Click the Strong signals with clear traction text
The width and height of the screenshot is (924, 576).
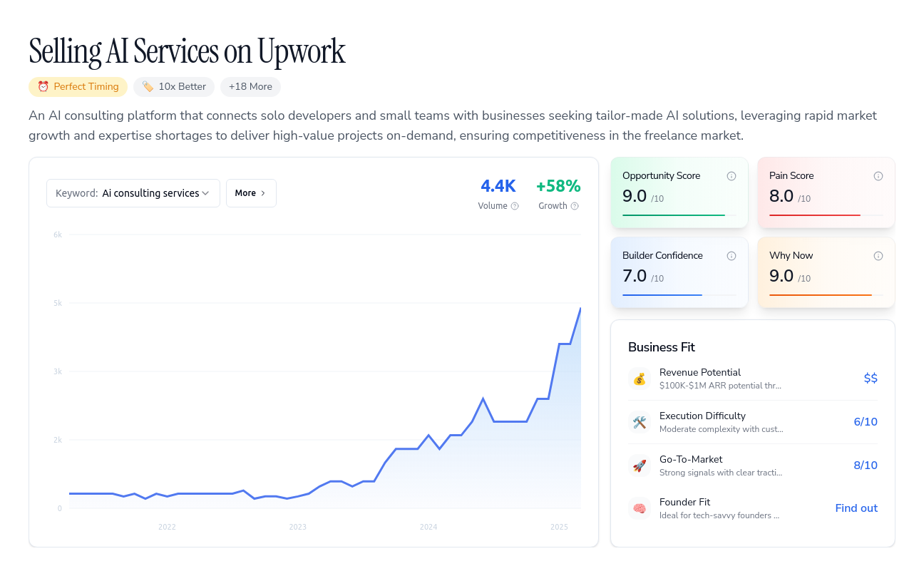pyautogui.click(x=721, y=473)
